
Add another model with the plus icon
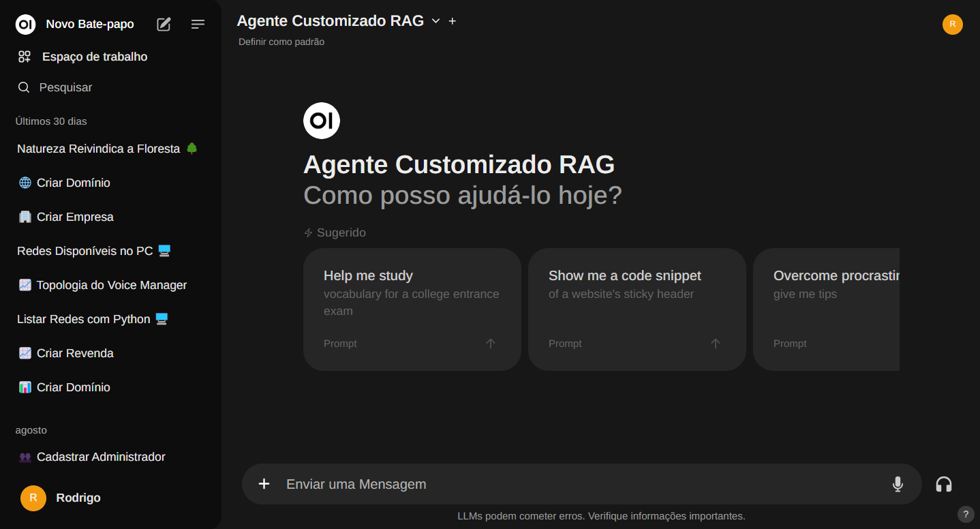(453, 21)
